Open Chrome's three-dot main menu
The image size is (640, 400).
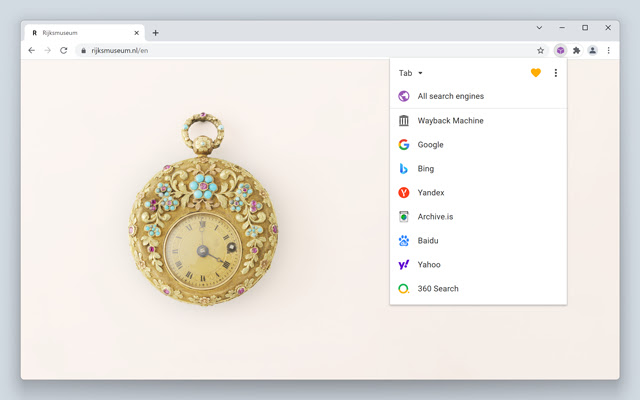[608, 50]
